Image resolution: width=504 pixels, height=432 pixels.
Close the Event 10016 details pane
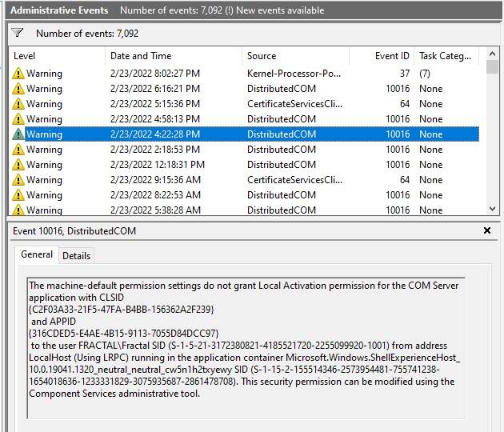click(x=487, y=230)
